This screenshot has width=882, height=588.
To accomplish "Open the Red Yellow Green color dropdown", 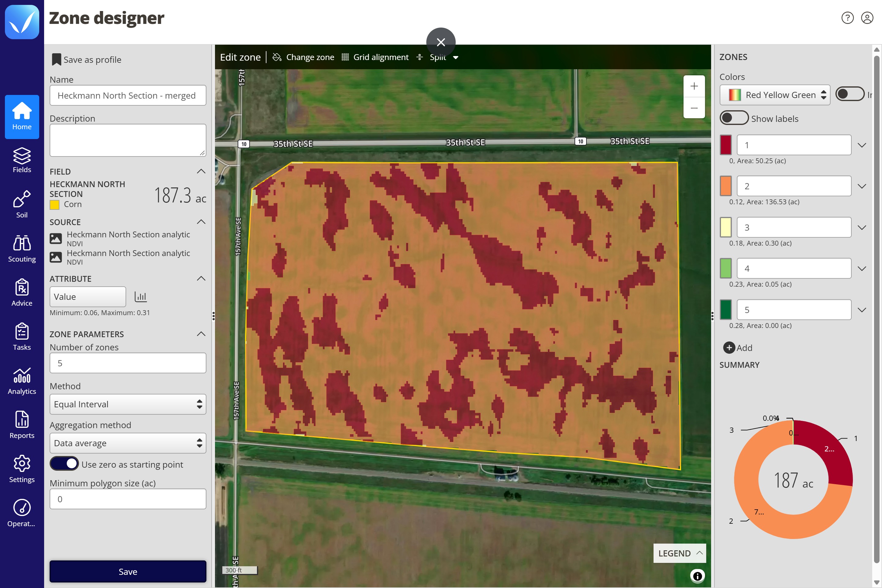I will [775, 95].
